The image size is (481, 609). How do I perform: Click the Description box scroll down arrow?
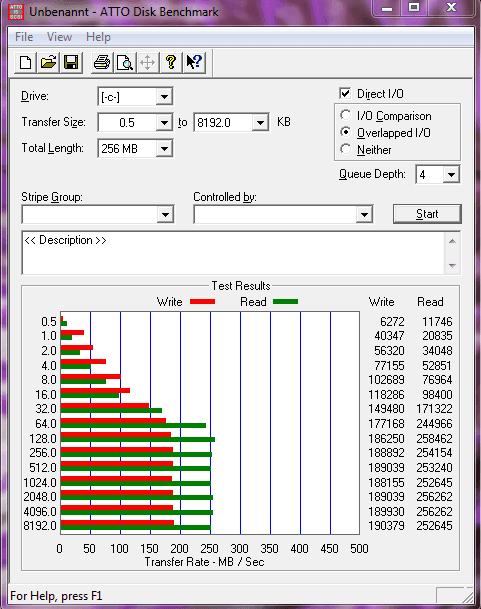452,265
